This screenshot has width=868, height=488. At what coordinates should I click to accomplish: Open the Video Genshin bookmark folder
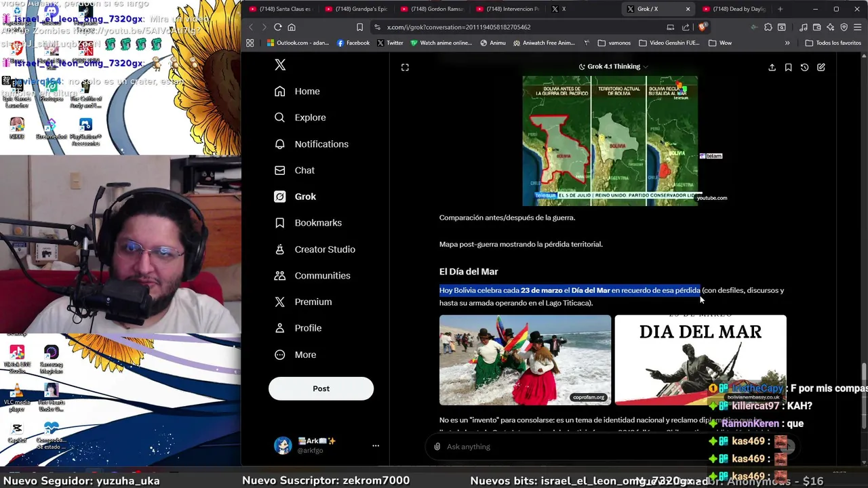pyautogui.click(x=669, y=43)
